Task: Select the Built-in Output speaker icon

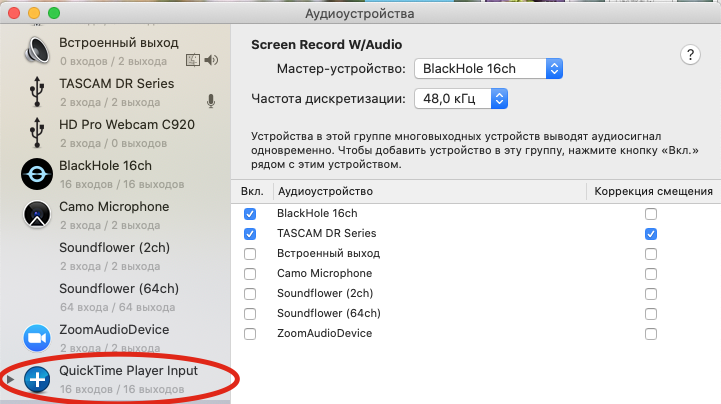Action: tap(37, 51)
